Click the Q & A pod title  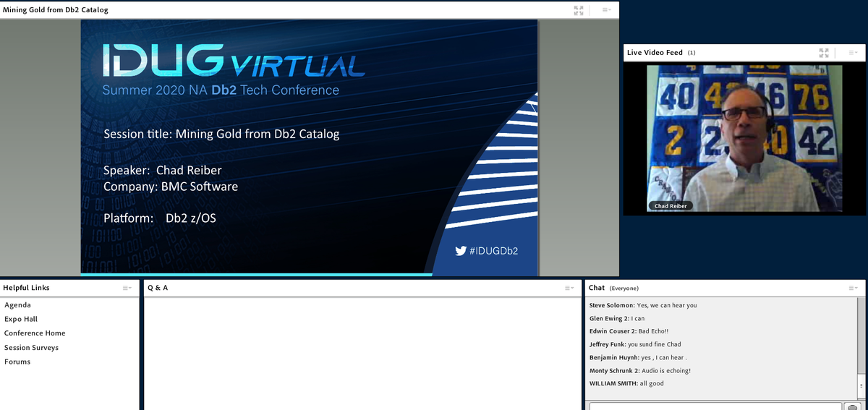pos(158,288)
